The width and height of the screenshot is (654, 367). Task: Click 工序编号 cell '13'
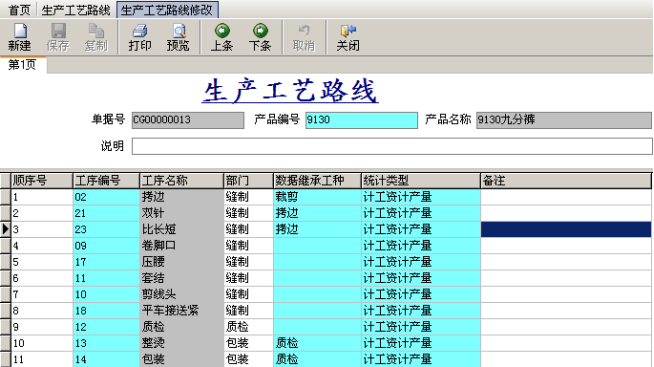coord(106,343)
